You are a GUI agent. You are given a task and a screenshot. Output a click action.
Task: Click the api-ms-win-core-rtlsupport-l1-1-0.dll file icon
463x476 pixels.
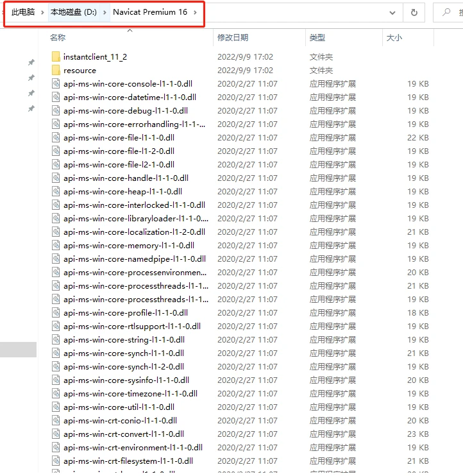pyautogui.click(x=56, y=326)
